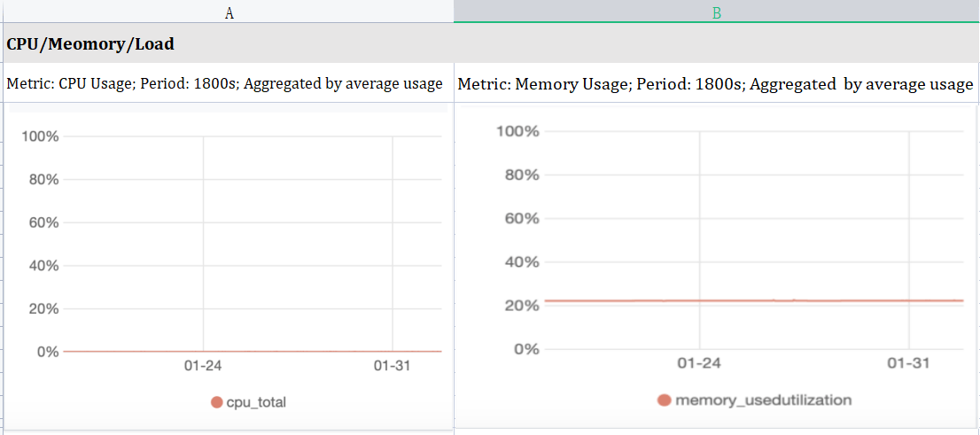Click the memory_usedutilization legend color dot

(664, 400)
